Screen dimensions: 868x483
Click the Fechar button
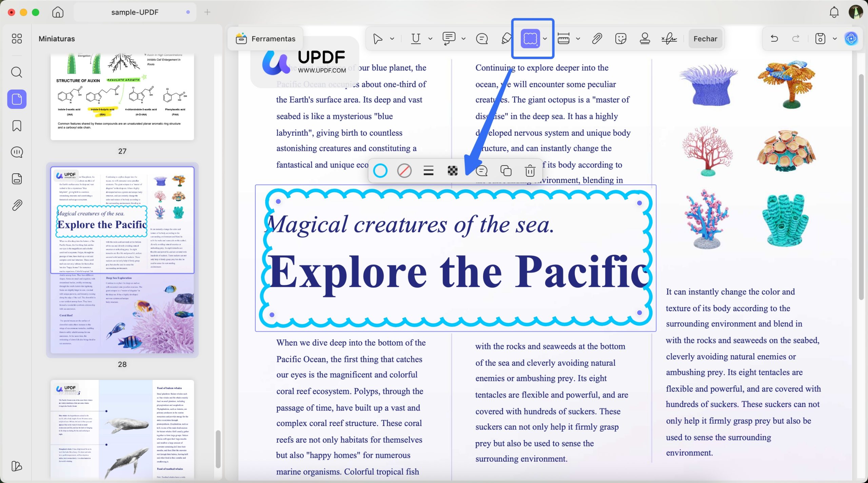click(x=705, y=39)
